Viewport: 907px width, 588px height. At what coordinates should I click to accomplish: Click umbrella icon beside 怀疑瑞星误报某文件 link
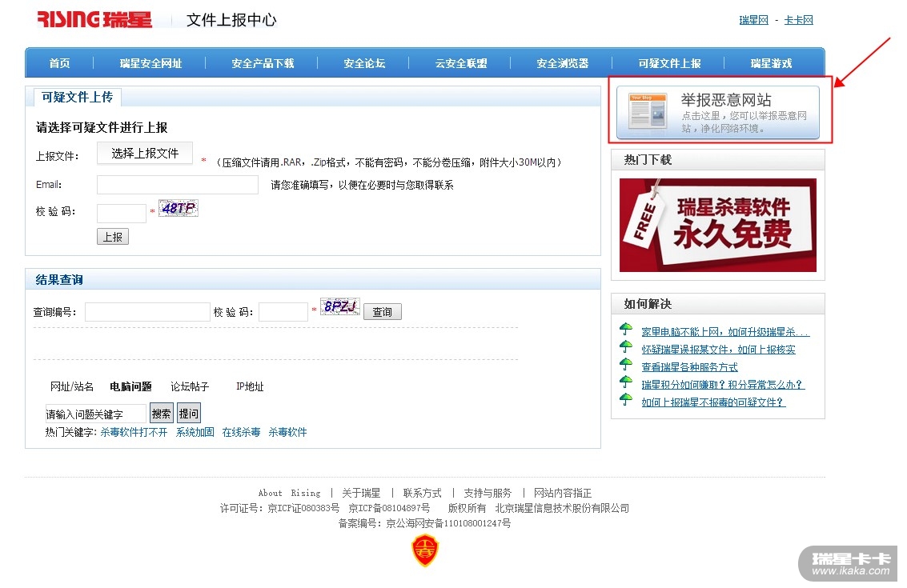pos(626,347)
